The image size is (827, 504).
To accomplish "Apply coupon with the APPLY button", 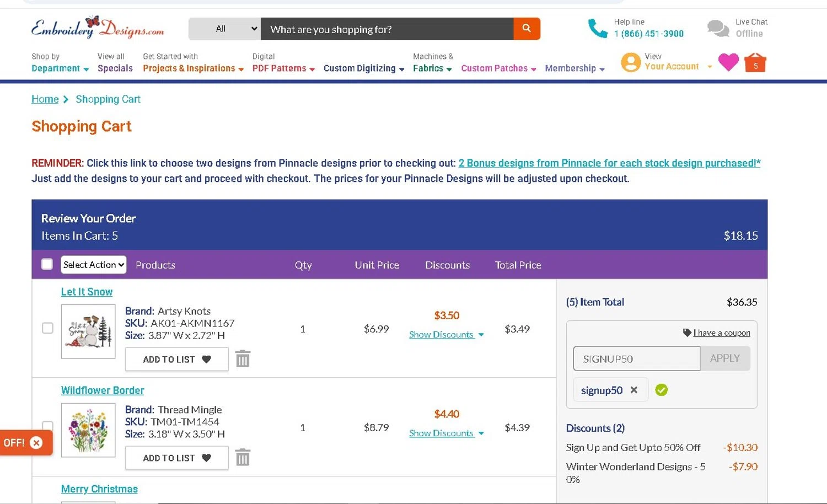I will click(725, 358).
